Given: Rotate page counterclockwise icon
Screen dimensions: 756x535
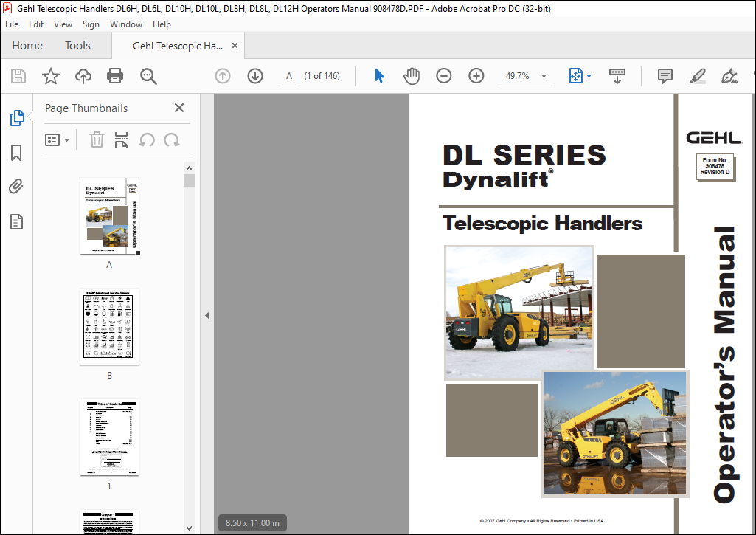Looking at the screenshot, I should [x=147, y=140].
